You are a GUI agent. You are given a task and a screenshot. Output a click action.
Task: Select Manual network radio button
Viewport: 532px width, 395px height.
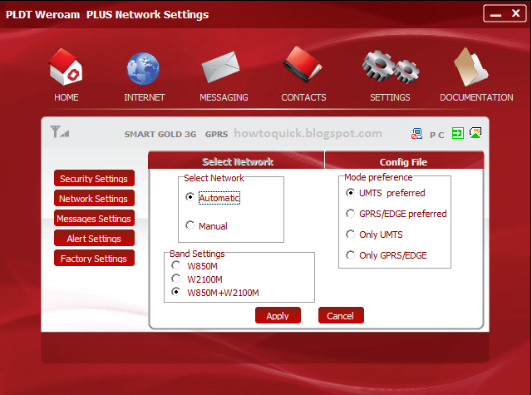pyautogui.click(x=190, y=225)
